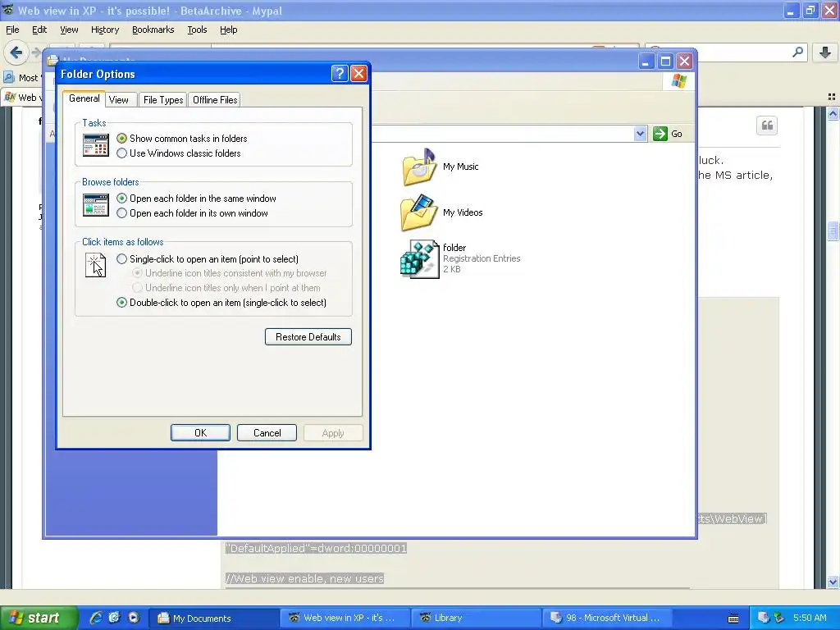Click the Mypal raccoon icon in title bar
The width and height of the screenshot is (840, 630).
(8, 10)
